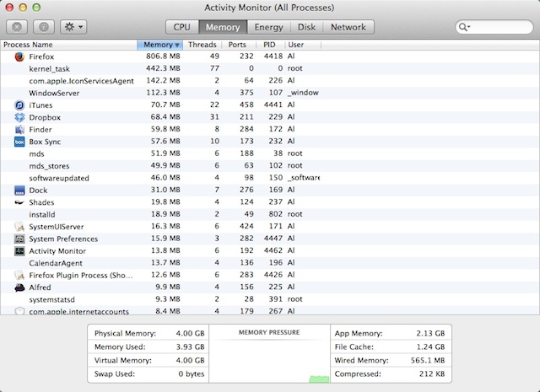Click Firefox's 806.8 MB memory value
540x392 pixels.
point(163,56)
